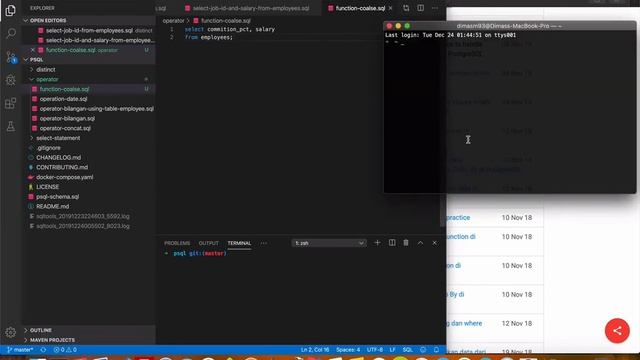Expand the Outline section
640x360 pixels.
(89, 330)
